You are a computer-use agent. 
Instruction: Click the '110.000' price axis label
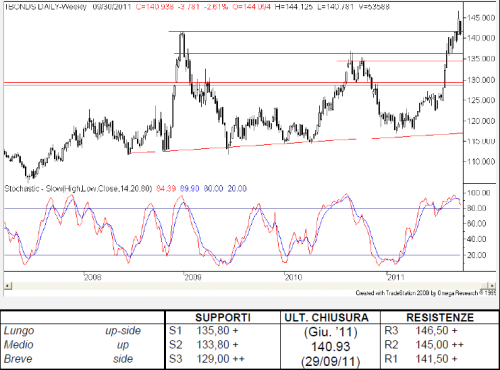click(481, 162)
